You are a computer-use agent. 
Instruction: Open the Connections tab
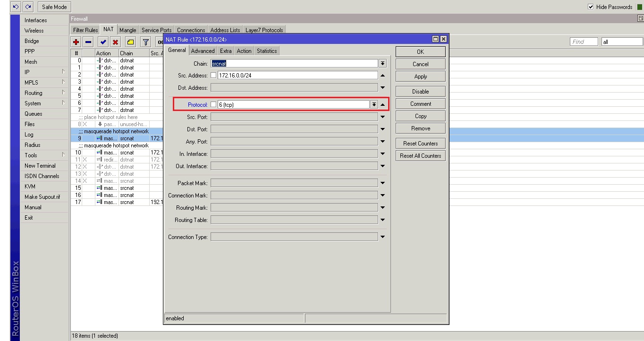pyautogui.click(x=191, y=30)
